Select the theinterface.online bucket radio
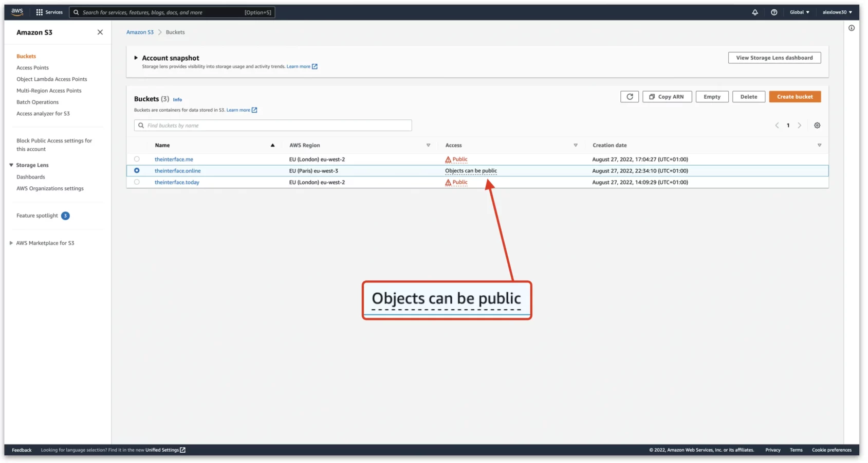The width and height of the screenshot is (868, 463). click(x=137, y=170)
